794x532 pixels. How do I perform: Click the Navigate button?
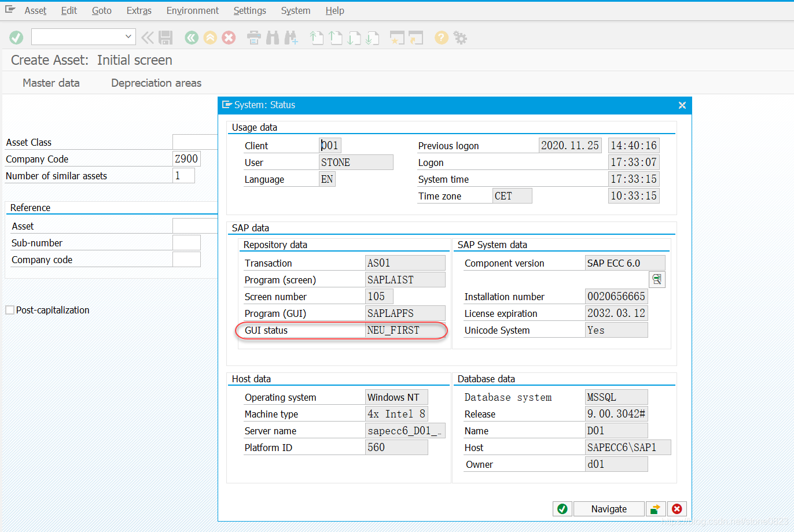[x=609, y=509]
